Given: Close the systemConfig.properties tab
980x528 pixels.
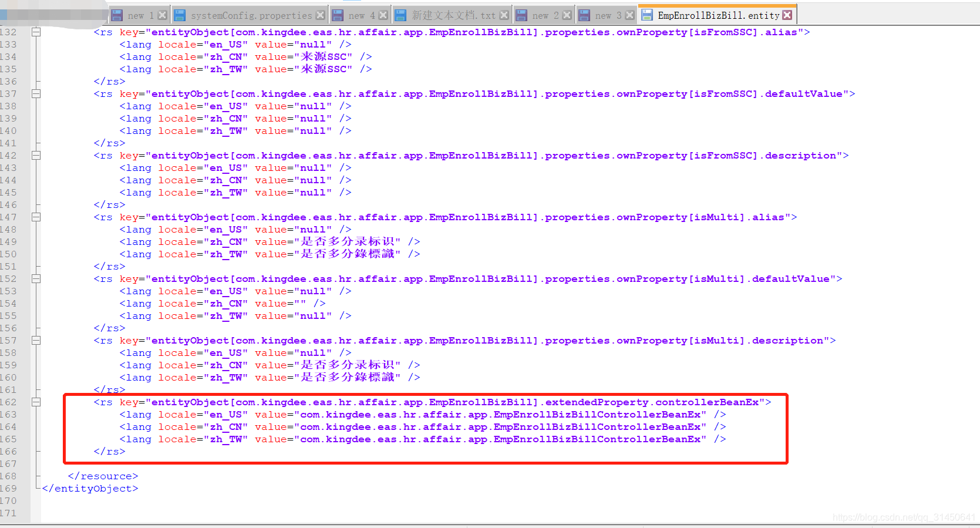Looking at the screenshot, I should (x=320, y=15).
